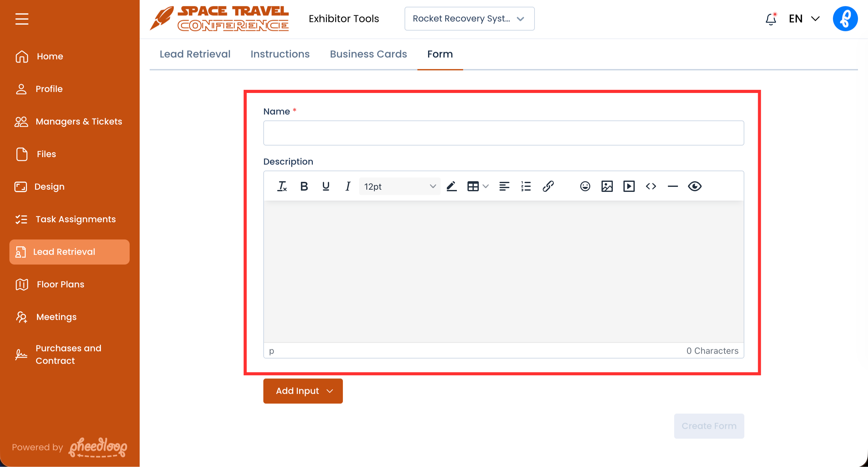This screenshot has height=467, width=868.
Task: Toggle bold formatting
Action: pyautogui.click(x=304, y=186)
